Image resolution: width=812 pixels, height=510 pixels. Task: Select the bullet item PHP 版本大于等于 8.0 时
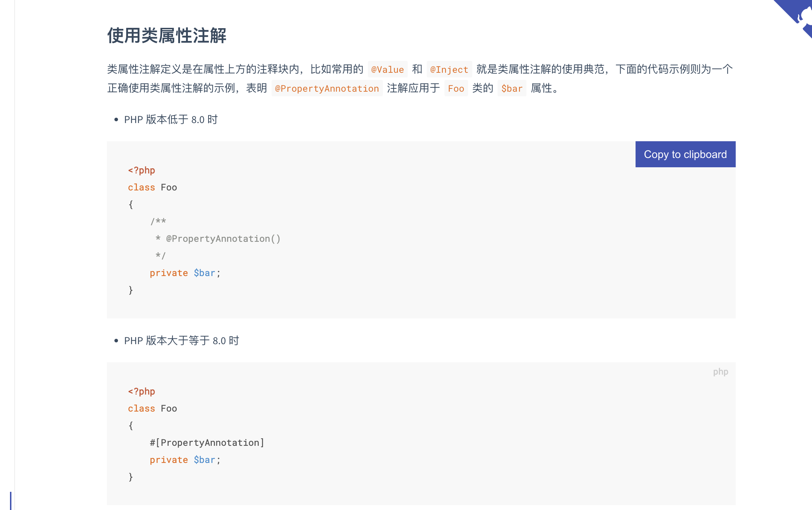tap(182, 341)
